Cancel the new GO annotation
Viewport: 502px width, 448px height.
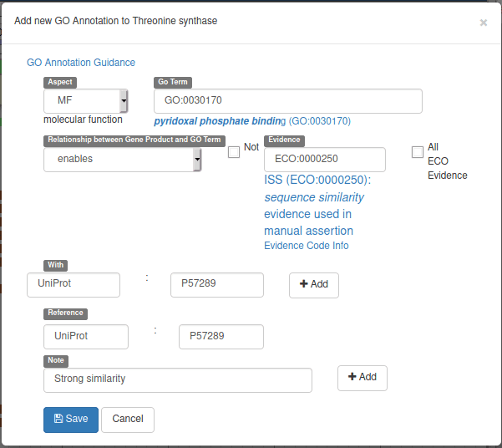[128, 420]
